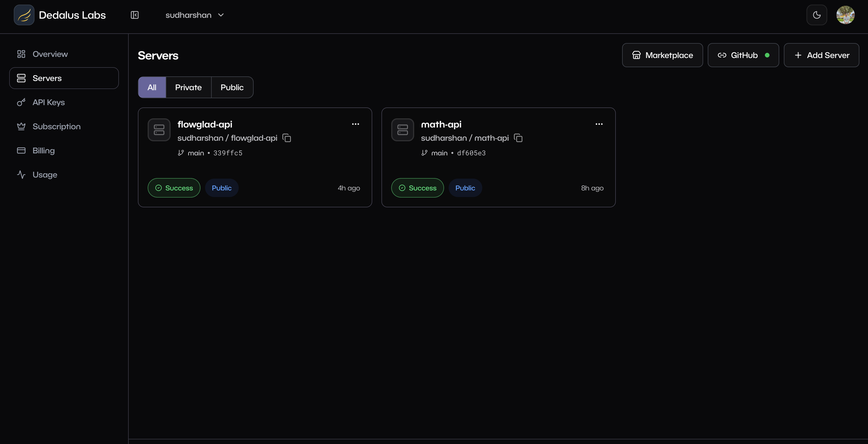Copy math-api repository path
868x444 pixels.
(x=518, y=138)
